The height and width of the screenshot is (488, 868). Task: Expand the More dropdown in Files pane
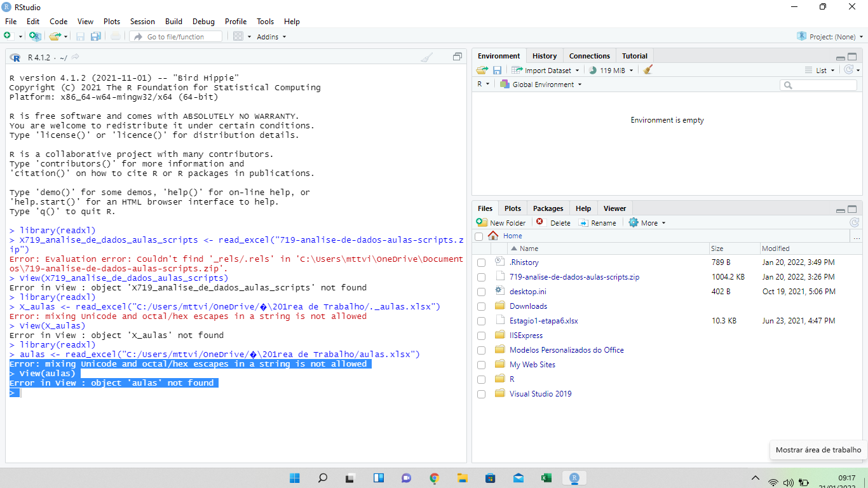point(647,223)
